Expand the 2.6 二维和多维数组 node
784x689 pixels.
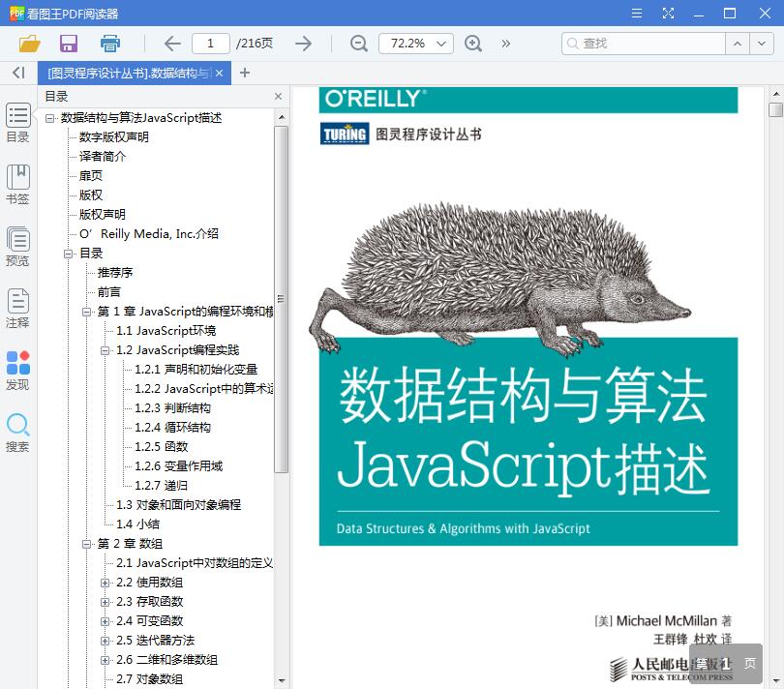click(x=105, y=661)
